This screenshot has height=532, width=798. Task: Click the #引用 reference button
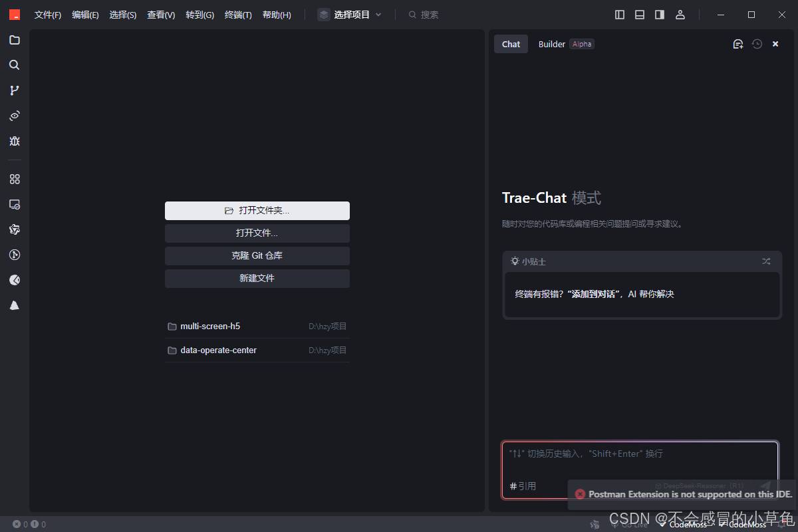coord(523,486)
